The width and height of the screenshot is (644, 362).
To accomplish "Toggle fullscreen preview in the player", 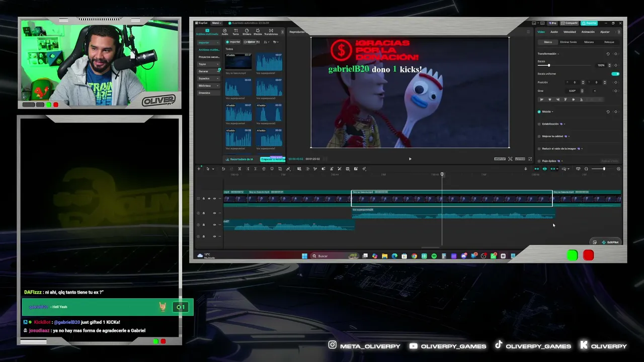I will (529, 159).
